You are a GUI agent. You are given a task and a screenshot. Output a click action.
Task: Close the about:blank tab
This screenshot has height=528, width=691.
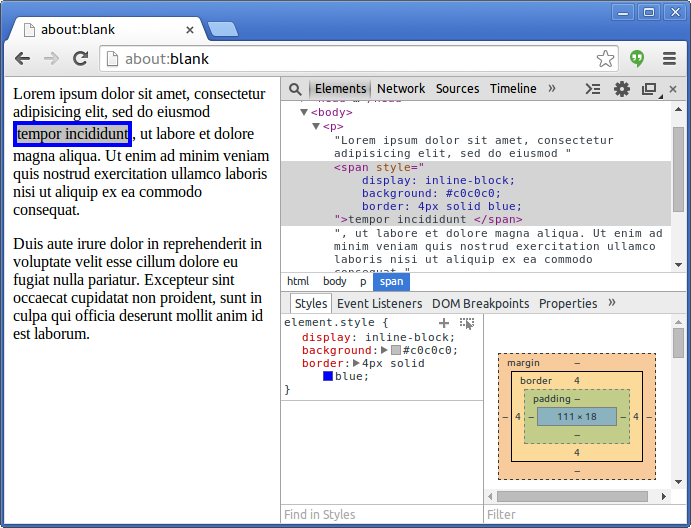(190, 30)
